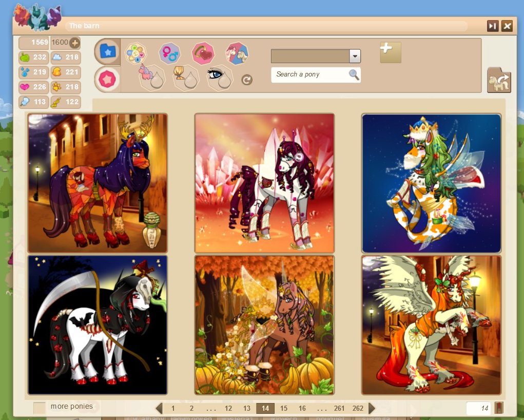
Task: Click the plus add-category button
Action: click(391, 52)
